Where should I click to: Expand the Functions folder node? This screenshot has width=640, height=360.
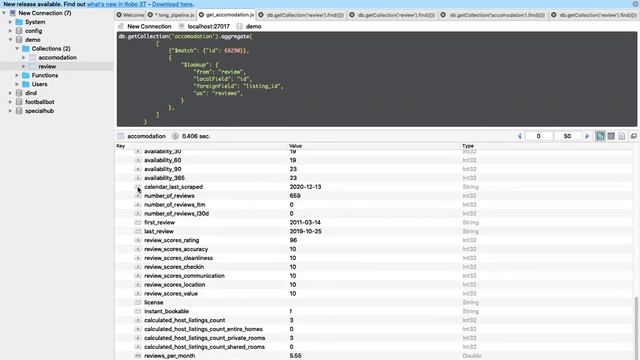pos(17,76)
